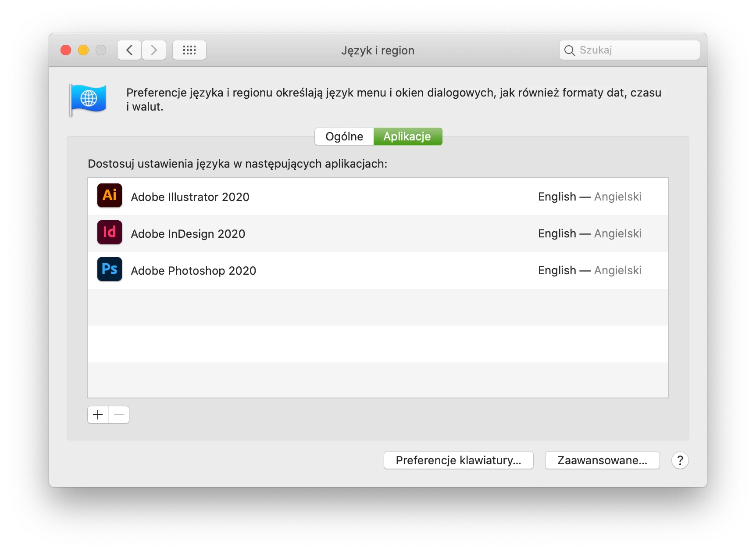This screenshot has width=756, height=552.
Task: Open Preferencje klawiatury... button
Action: [459, 460]
